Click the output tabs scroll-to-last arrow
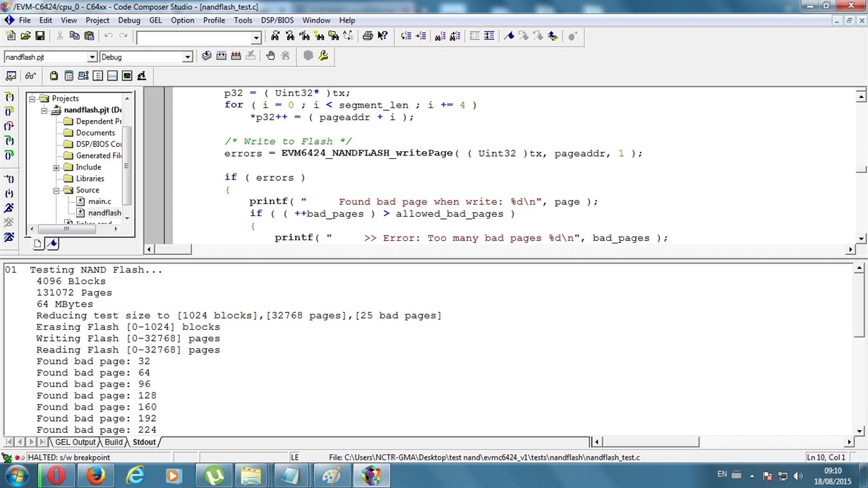This screenshot has width=868, height=488. tap(42, 442)
